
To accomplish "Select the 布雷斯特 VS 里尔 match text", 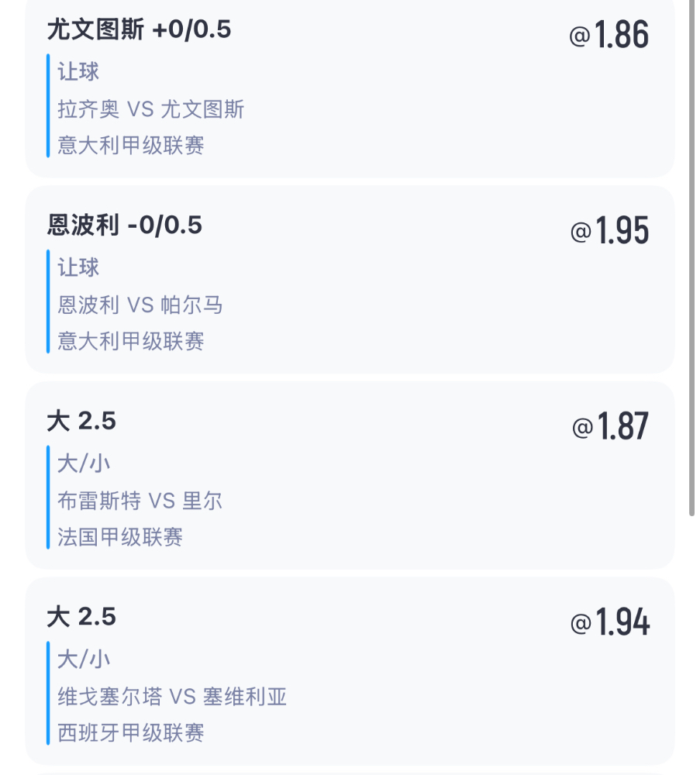I will click(140, 501).
